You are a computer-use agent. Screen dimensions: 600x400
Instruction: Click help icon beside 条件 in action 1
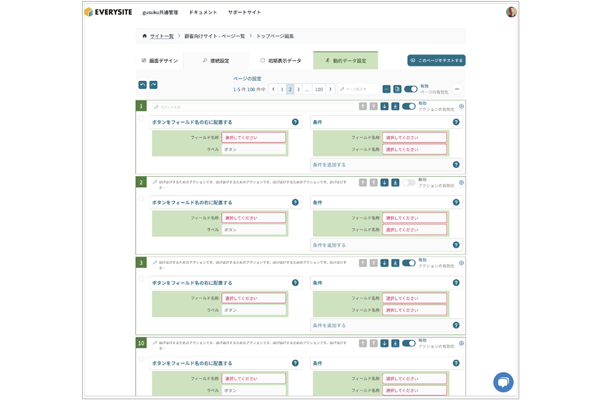click(x=456, y=122)
